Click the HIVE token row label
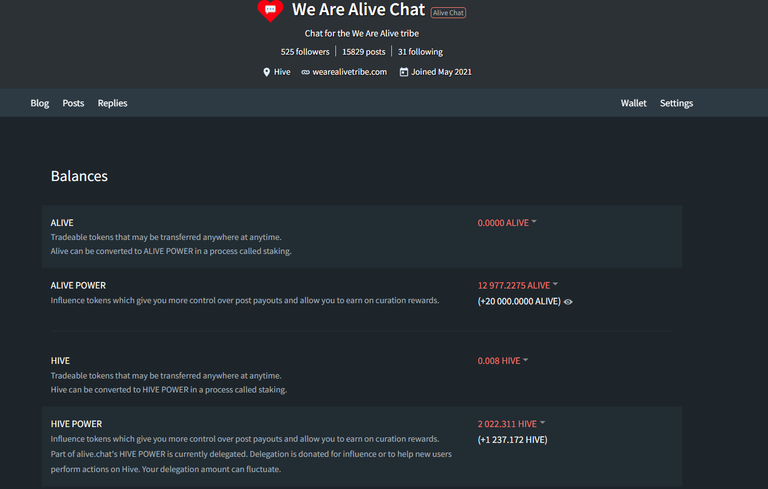The width and height of the screenshot is (768, 489). (60, 361)
